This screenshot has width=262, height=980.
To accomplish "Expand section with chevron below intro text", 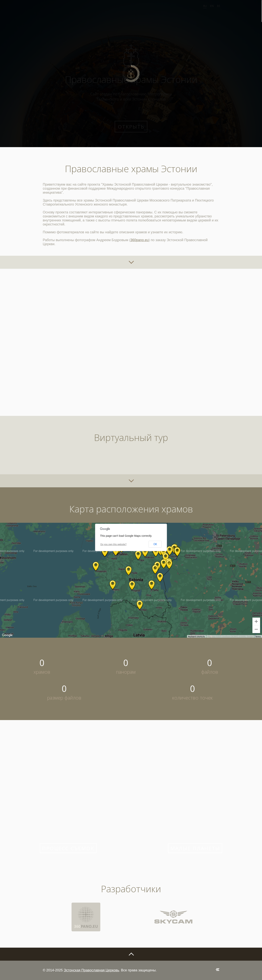I will (131, 262).
